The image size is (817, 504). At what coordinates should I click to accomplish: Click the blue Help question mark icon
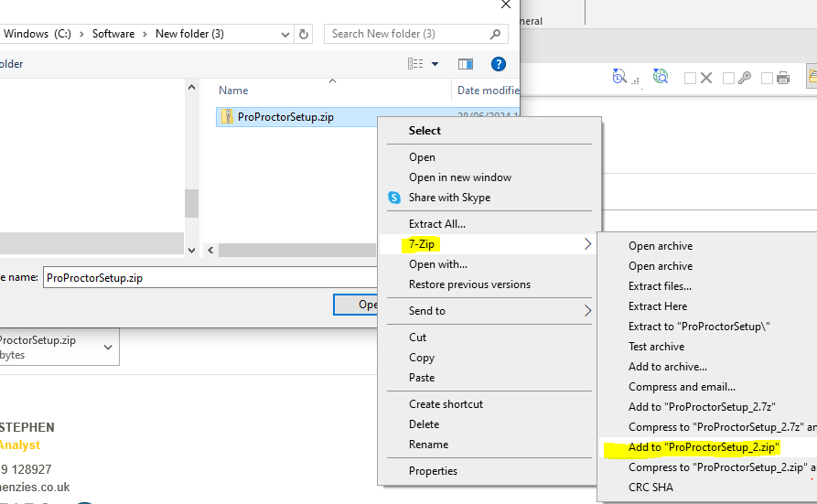pyautogui.click(x=499, y=64)
